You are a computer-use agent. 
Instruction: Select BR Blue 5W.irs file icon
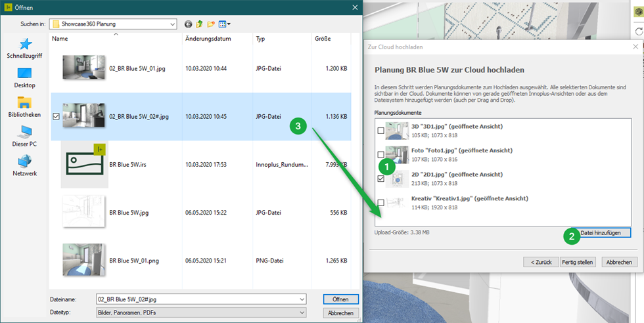[85, 164]
